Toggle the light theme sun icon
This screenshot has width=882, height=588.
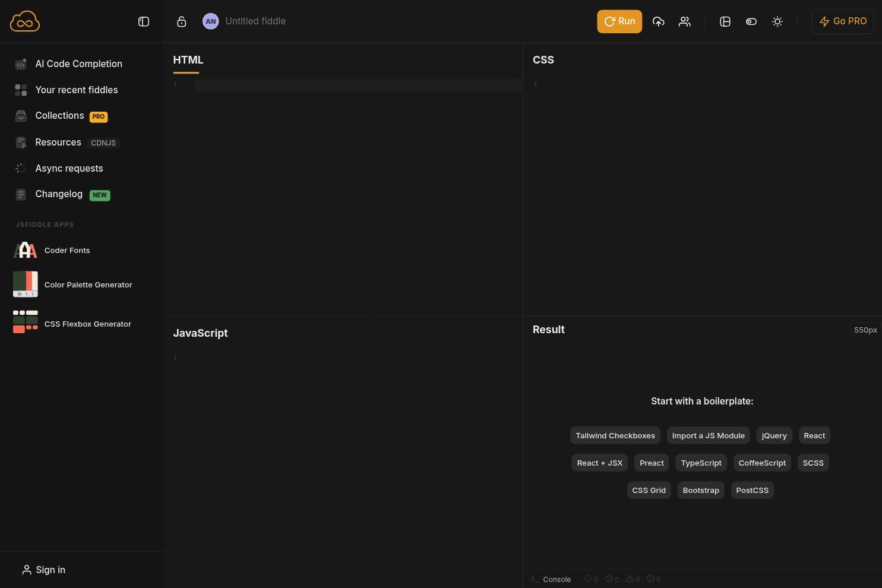click(777, 21)
